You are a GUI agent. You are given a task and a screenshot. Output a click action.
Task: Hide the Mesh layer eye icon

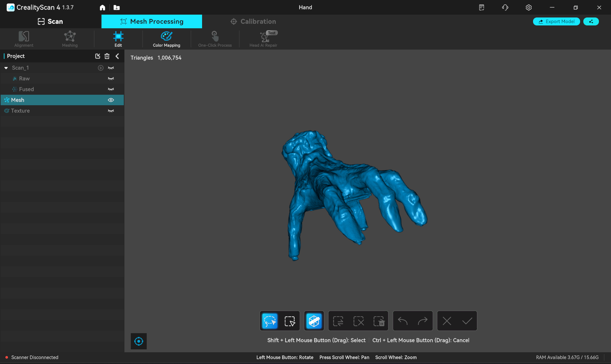[111, 100]
